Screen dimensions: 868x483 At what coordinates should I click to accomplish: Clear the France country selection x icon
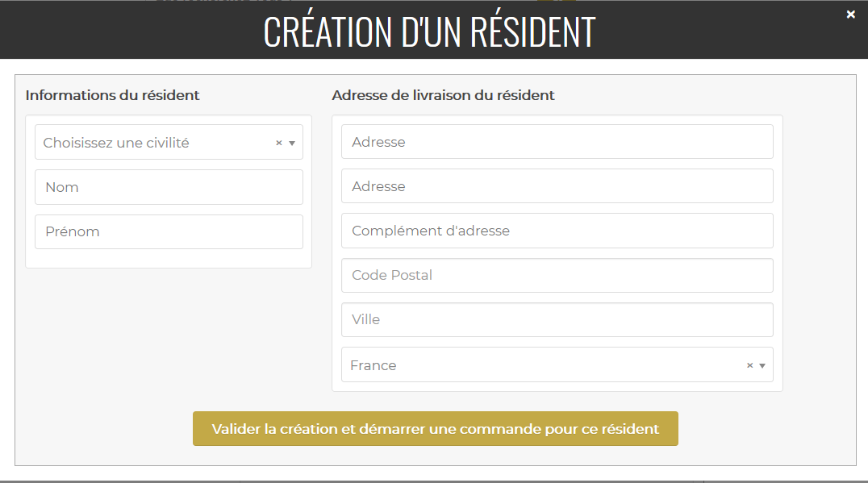(749, 365)
